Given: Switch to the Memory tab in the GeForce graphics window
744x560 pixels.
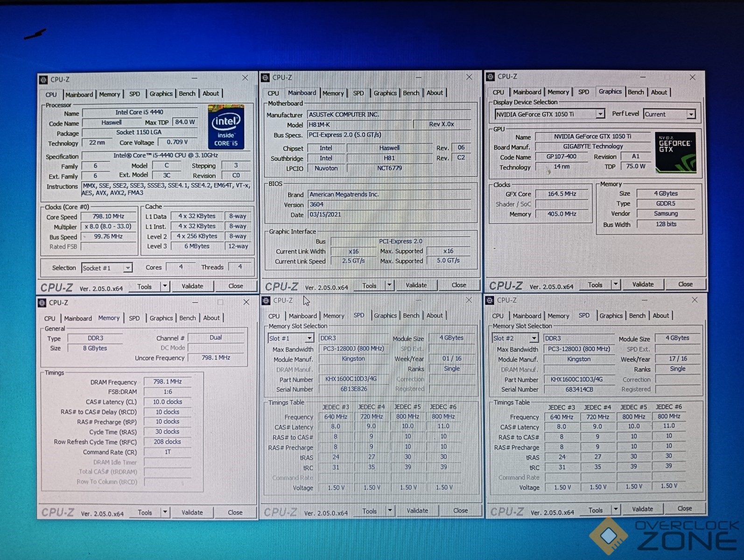Looking at the screenshot, I should [558, 92].
